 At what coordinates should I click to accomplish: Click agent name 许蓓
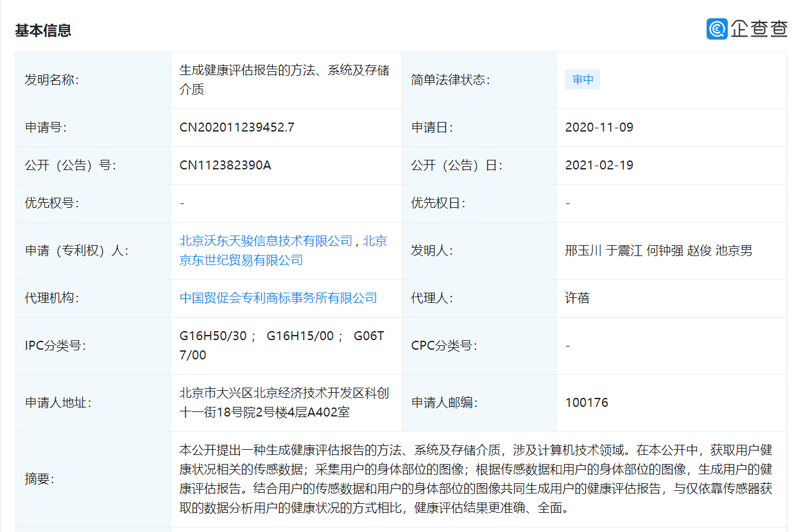coord(578,298)
